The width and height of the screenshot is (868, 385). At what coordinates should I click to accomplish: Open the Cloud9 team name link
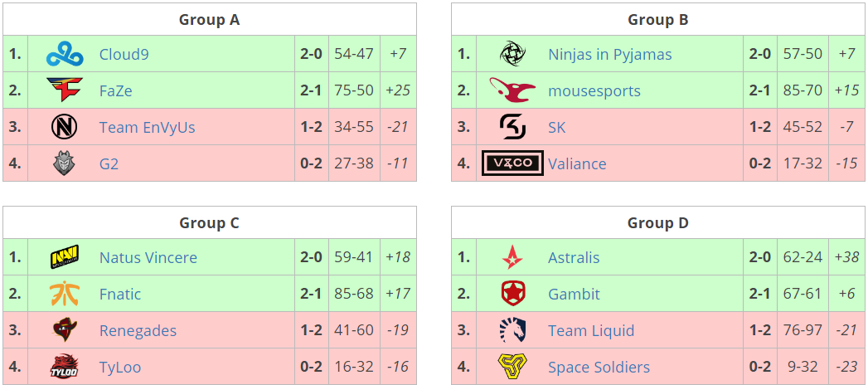click(124, 55)
